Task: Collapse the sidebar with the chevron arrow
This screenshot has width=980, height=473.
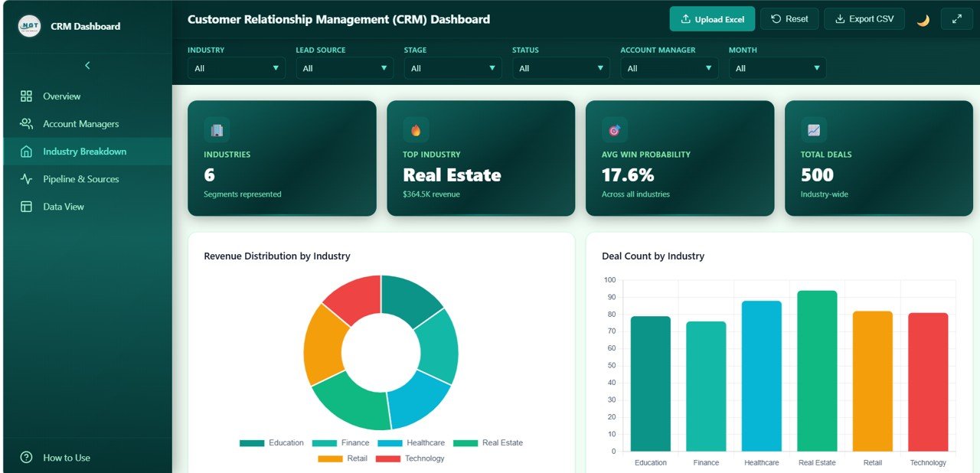Action: point(87,66)
